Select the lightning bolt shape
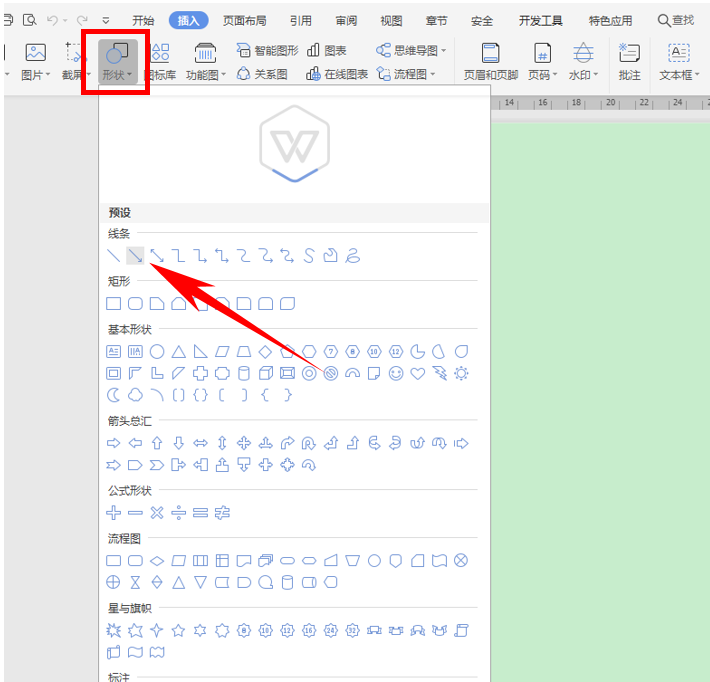 (439, 373)
